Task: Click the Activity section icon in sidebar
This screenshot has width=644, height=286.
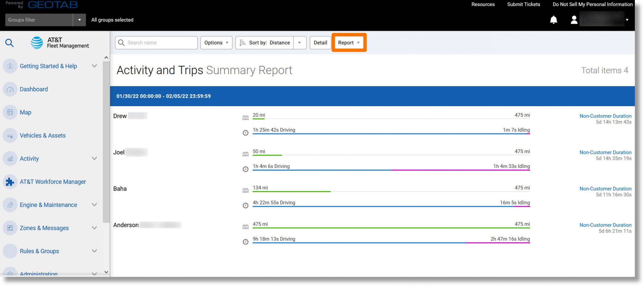Action: point(10,158)
